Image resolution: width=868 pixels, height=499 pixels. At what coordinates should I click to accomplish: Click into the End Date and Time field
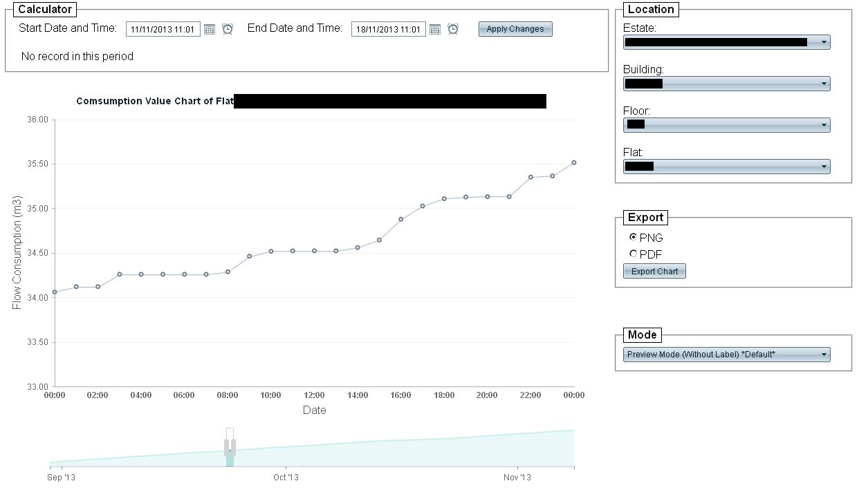tap(389, 29)
